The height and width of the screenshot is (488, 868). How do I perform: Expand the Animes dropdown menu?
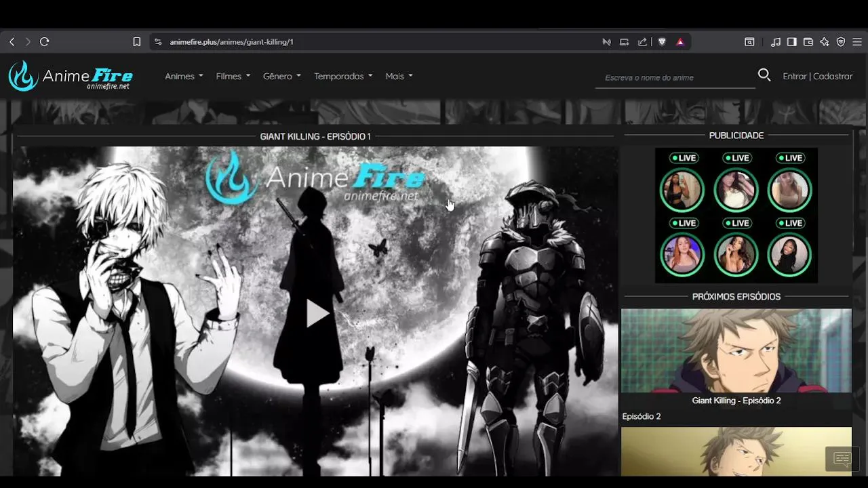[x=184, y=77]
